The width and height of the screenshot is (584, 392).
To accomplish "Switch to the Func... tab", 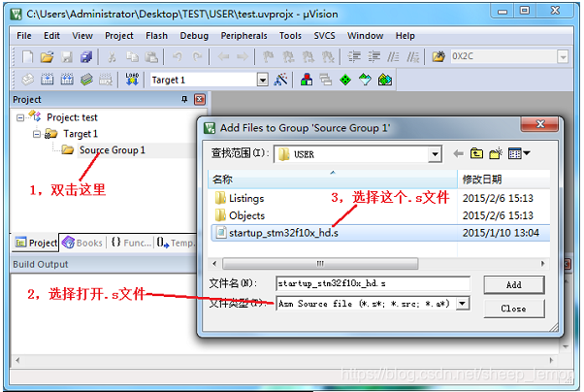I will 131,243.
